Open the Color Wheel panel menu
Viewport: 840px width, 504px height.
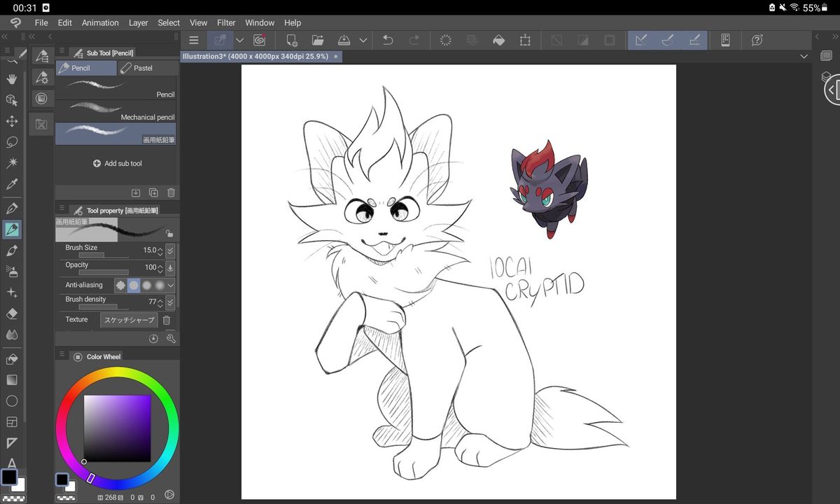point(62,355)
